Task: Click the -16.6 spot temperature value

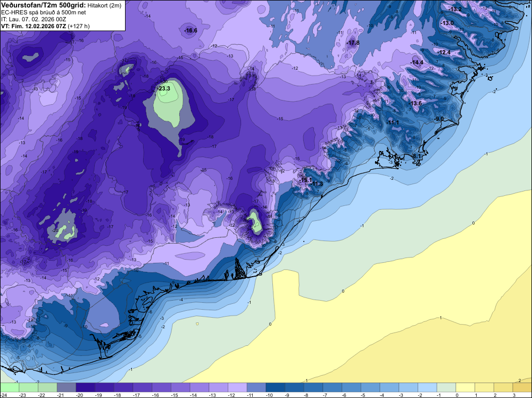Action: 190,30
